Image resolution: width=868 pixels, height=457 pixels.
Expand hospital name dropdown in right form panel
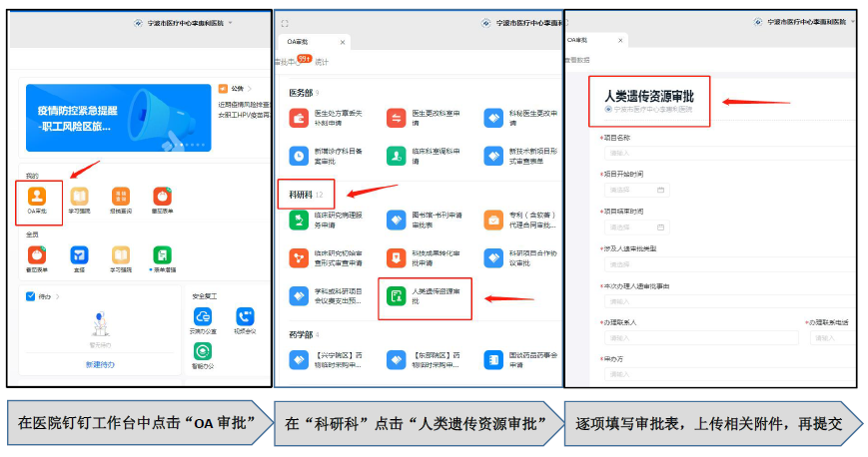tap(853, 22)
